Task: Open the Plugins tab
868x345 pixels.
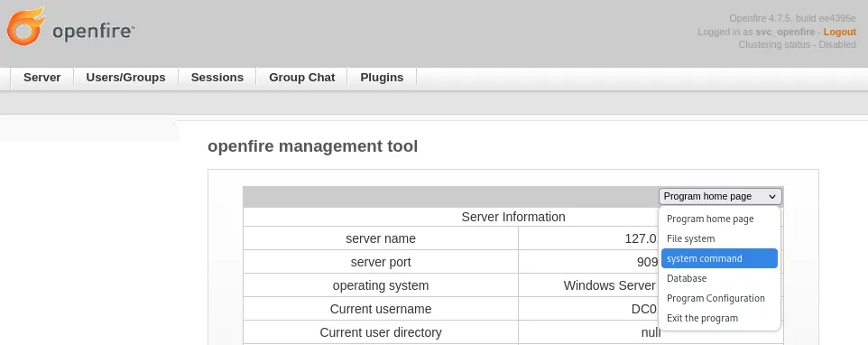Action: [382, 78]
